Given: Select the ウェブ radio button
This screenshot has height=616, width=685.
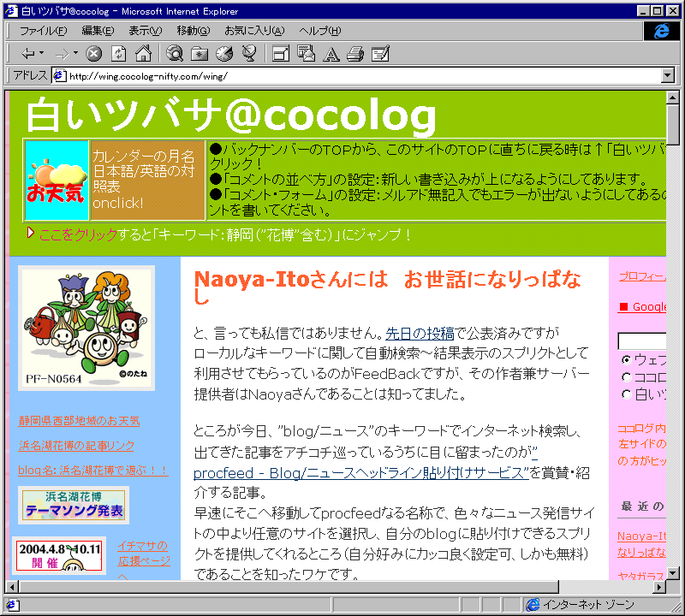Looking at the screenshot, I should [627, 359].
